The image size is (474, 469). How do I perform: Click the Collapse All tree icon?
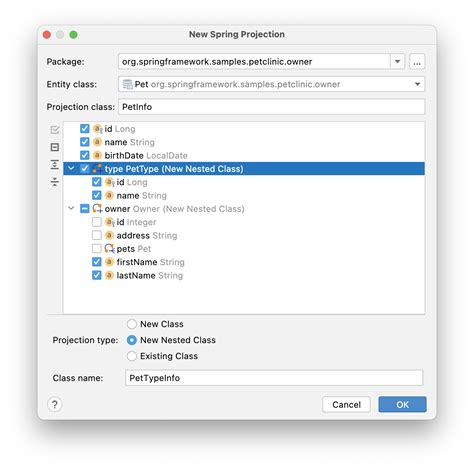[55, 182]
